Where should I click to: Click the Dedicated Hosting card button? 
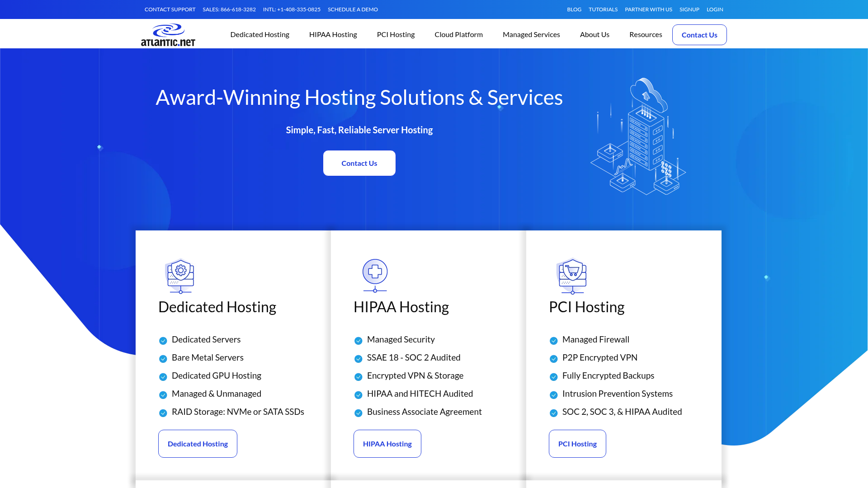[x=198, y=443]
